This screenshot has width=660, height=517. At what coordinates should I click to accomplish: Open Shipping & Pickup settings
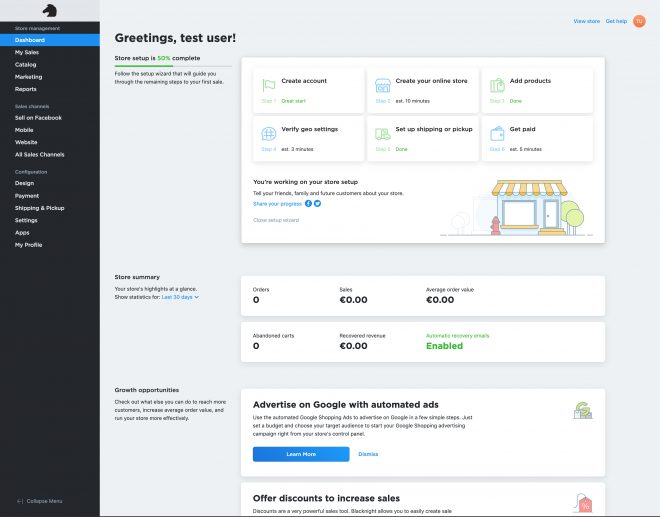(x=40, y=208)
